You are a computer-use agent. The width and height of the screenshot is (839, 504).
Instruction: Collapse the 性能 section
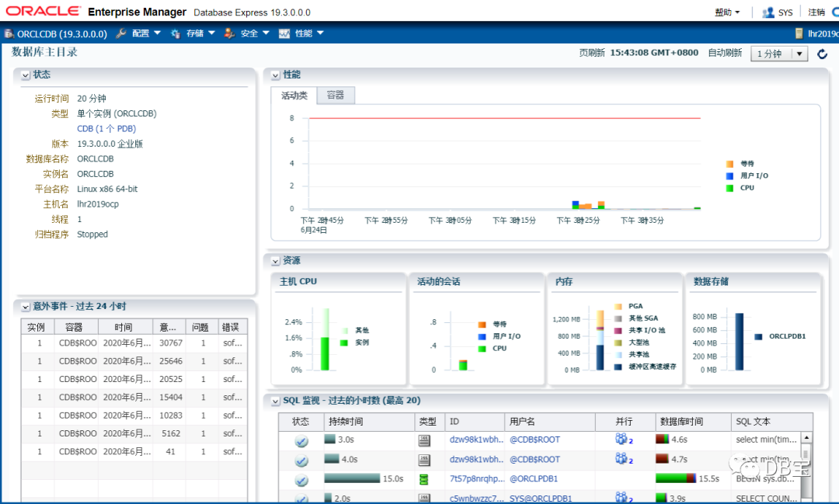click(x=275, y=75)
